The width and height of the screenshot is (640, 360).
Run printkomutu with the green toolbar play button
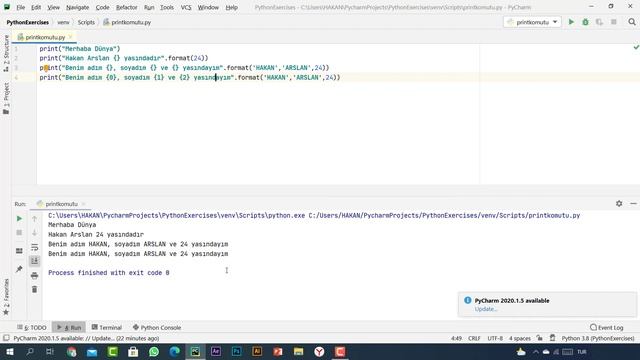click(571, 22)
